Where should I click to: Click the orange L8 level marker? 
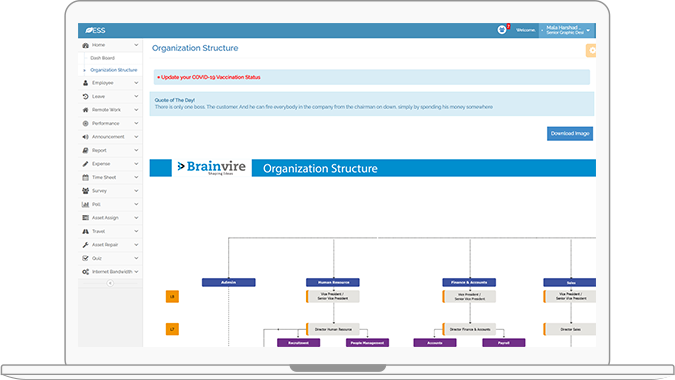(x=172, y=297)
